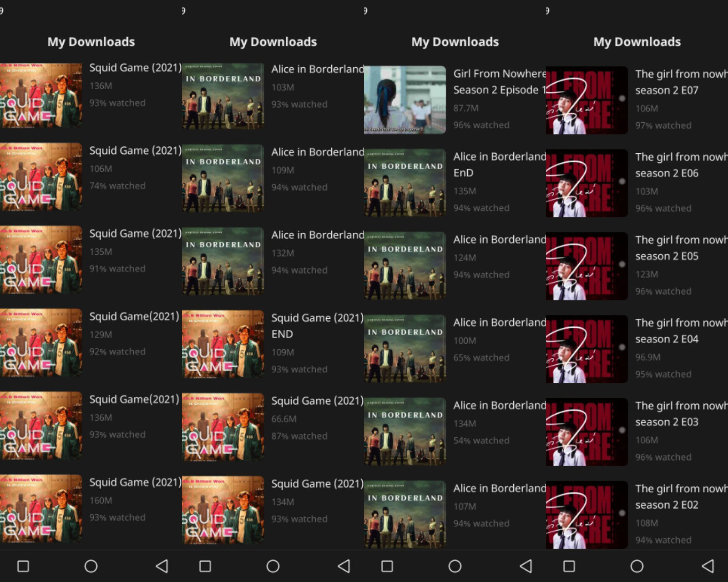Tap home circle icon below Alice in Borderland 107M
The height and width of the screenshot is (582, 728).
pos(455,566)
